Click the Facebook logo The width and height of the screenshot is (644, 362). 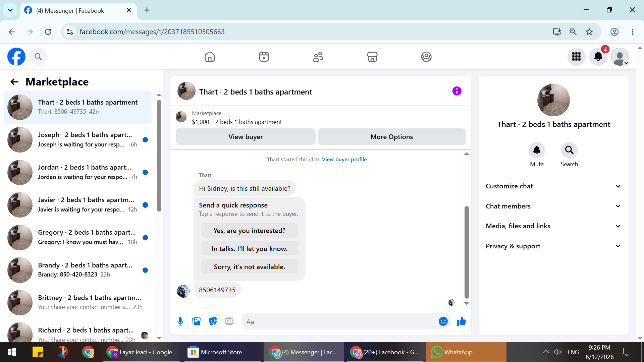(x=16, y=57)
